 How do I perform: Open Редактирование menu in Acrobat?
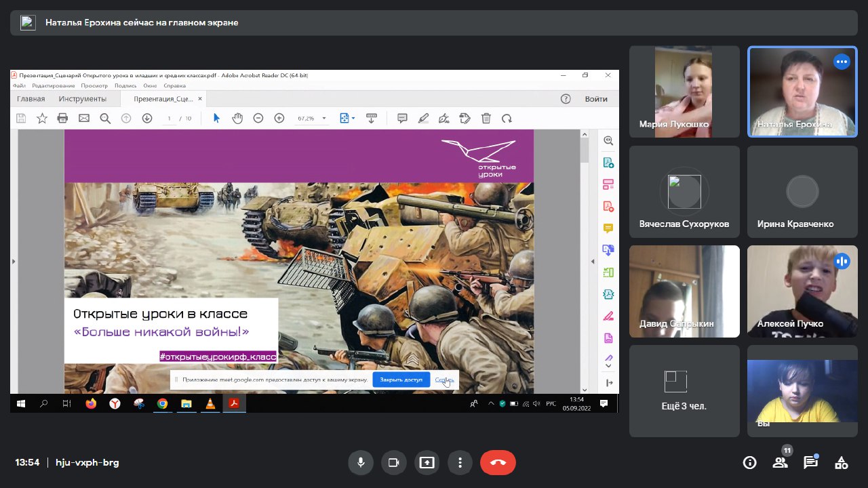click(54, 86)
